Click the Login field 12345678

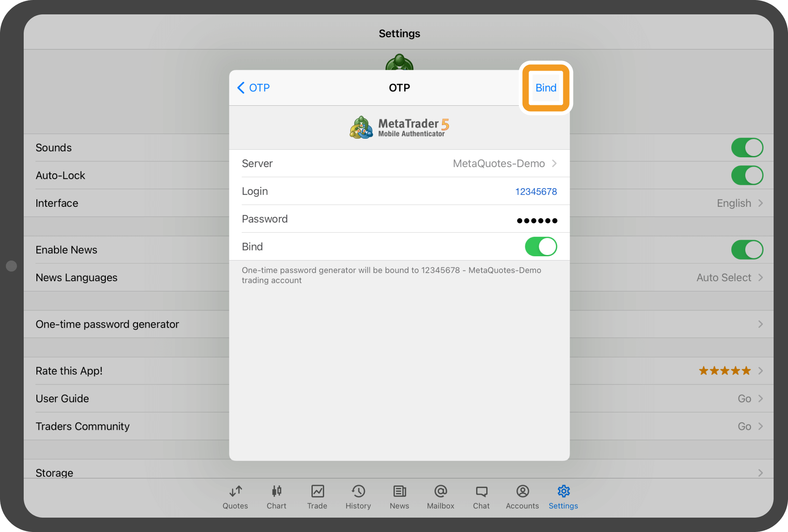pos(535,192)
